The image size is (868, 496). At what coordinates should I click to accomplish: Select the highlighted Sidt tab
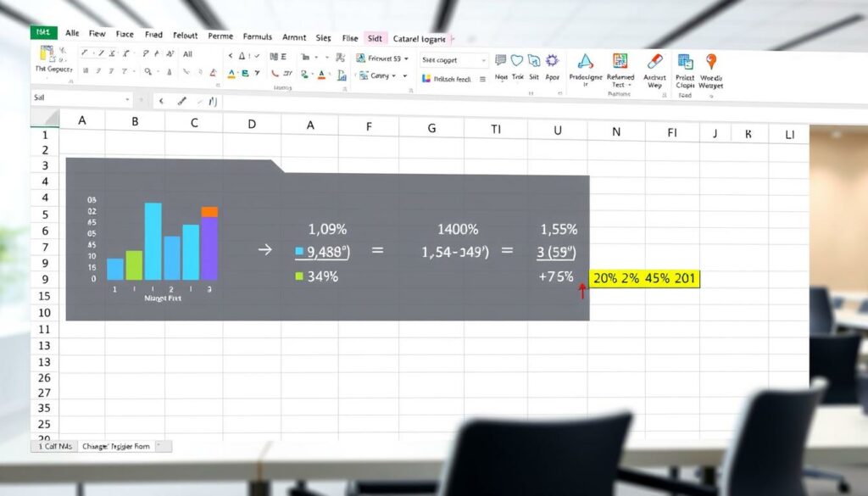(x=375, y=38)
